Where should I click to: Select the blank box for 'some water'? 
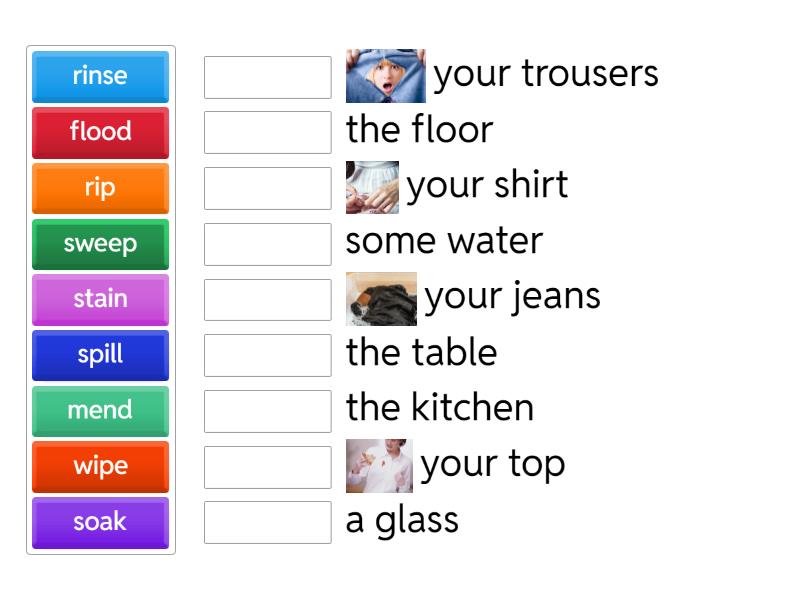[x=267, y=244]
